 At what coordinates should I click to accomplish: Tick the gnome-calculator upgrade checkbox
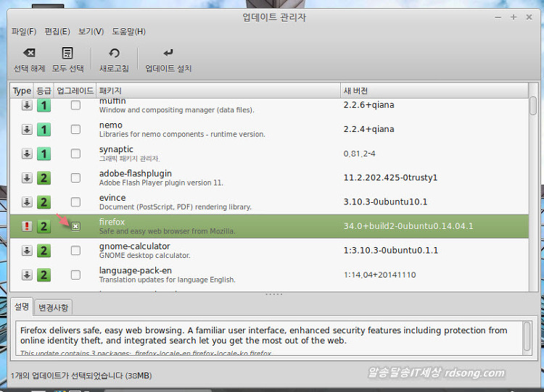tap(75, 251)
